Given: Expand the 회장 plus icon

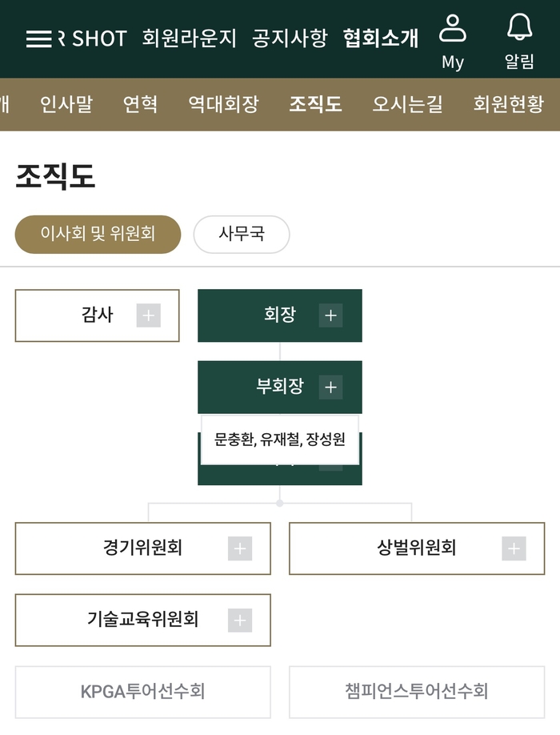Looking at the screenshot, I should pos(330,315).
